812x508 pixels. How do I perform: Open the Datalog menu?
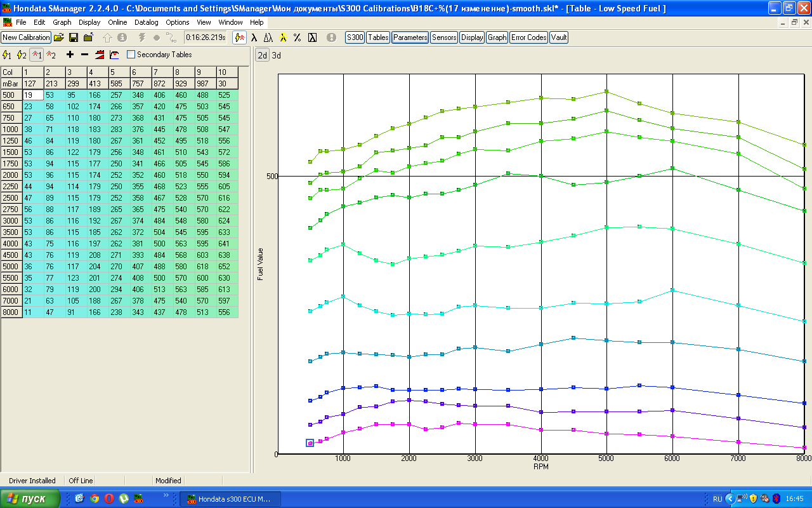(146, 22)
